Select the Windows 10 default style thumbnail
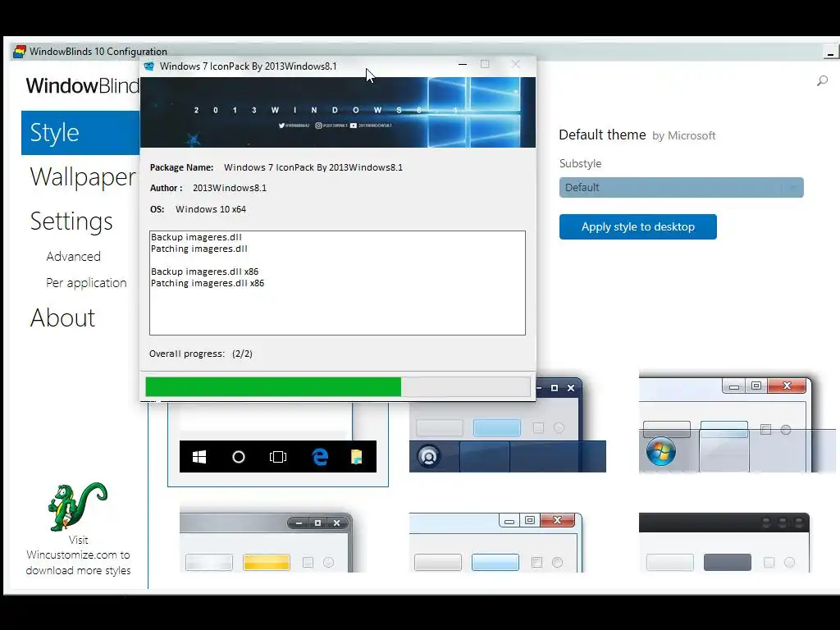The width and height of the screenshot is (840, 630). [278, 444]
